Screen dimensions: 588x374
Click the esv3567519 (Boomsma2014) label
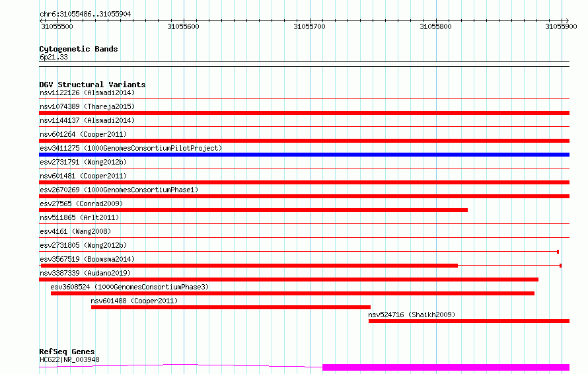click(87, 259)
